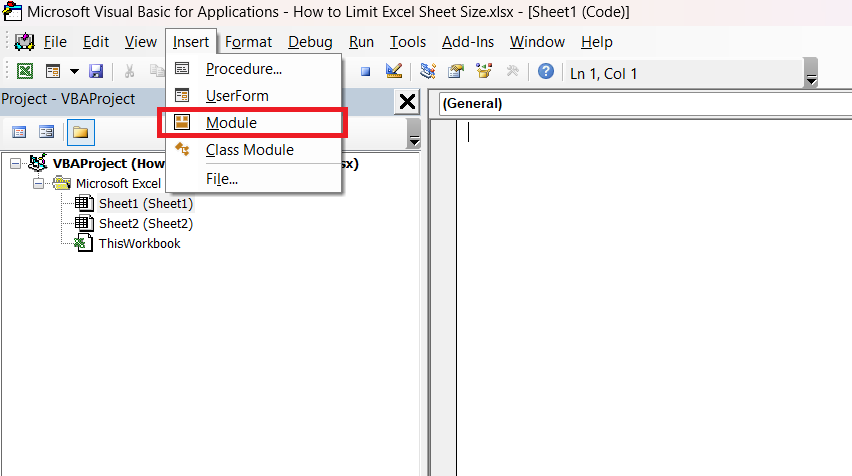Click the Ln 1, Col 1 position indicator
Viewport: 852px width, 476px height.
(x=604, y=73)
